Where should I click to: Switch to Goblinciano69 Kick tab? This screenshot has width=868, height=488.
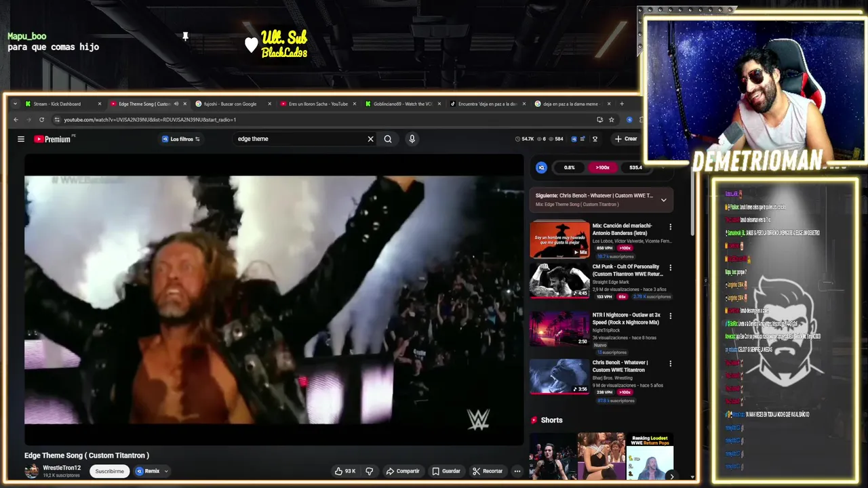402,104
